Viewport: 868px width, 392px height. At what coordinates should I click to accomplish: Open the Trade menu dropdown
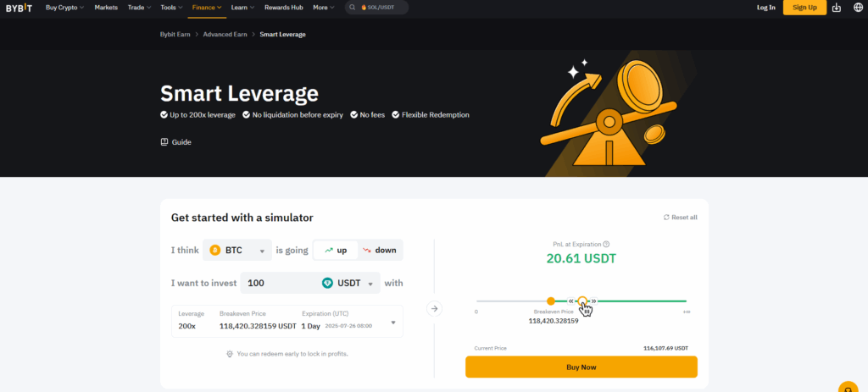pos(139,8)
